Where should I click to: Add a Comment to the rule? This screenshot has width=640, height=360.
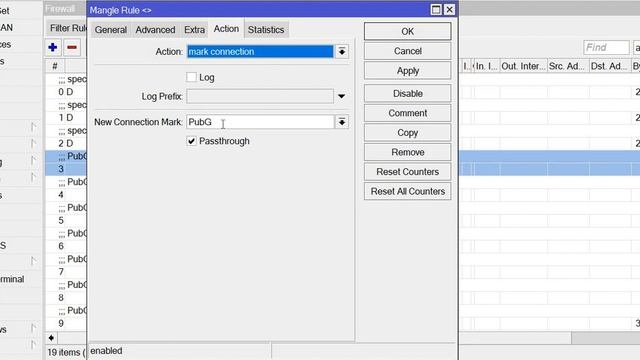click(407, 113)
